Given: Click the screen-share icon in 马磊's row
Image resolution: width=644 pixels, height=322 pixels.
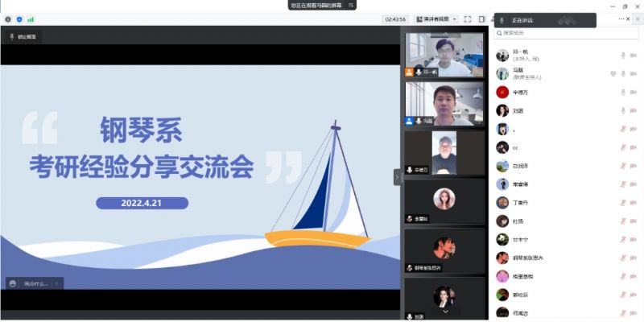Looking at the screenshot, I should click(x=613, y=73).
